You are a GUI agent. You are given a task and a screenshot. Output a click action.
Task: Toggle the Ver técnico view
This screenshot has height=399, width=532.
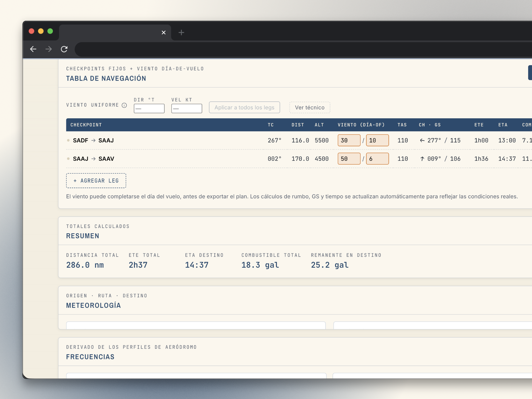tap(310, 108)
